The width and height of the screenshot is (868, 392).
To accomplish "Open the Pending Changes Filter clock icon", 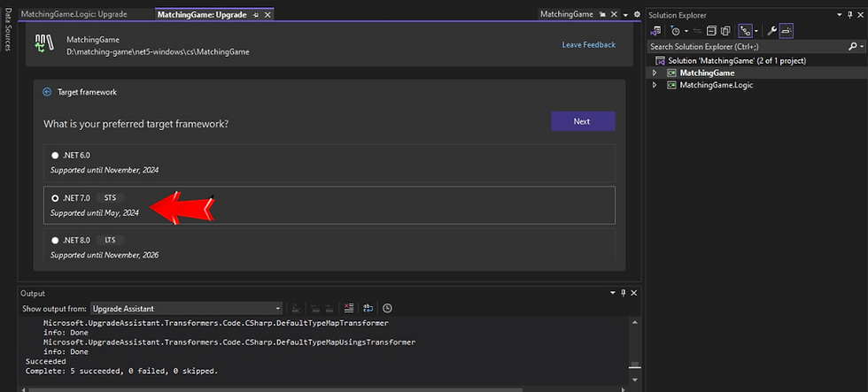I will coord(675,31).
